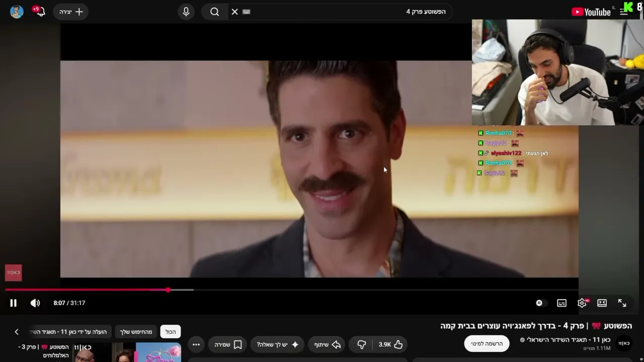Like the video with 3.9K thumbs up
The width and height of the screenshot is (644, 362).
pos(391,344)
